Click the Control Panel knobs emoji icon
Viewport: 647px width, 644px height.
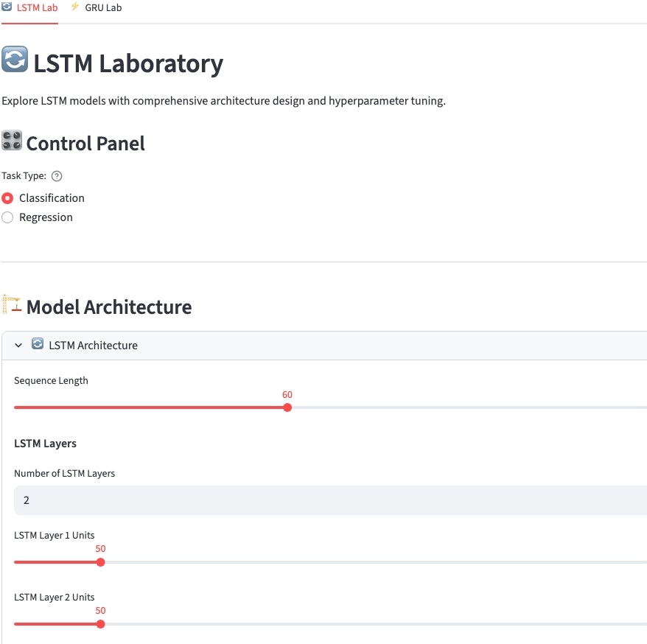[x=12, y=141]
